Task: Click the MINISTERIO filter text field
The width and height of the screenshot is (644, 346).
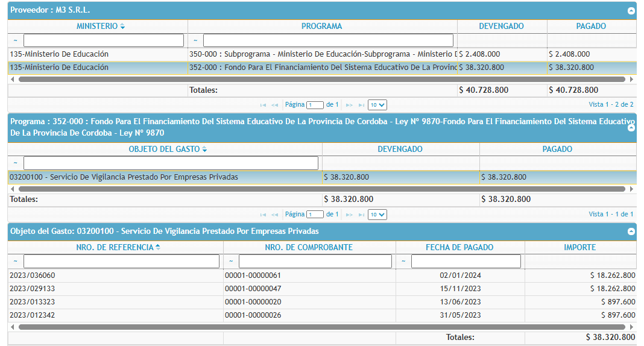Action: [x=103, y=40]
